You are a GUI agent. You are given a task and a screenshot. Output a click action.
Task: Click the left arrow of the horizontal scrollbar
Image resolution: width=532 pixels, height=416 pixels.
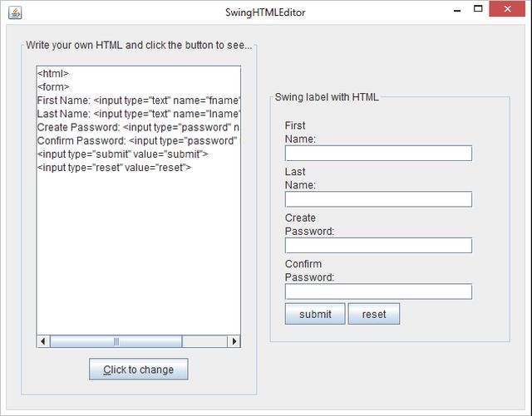(x=43, y=341)
